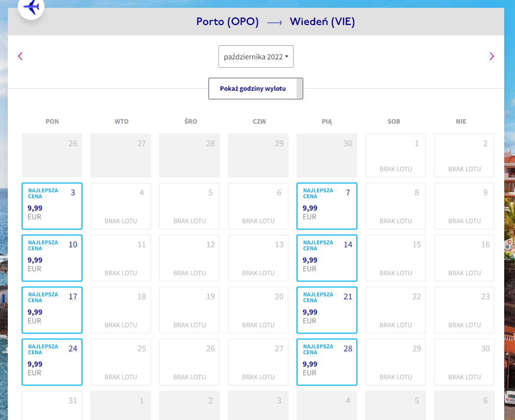Click day 25 cell with no flight
This screenshot has height=420, width=515.
121,362
